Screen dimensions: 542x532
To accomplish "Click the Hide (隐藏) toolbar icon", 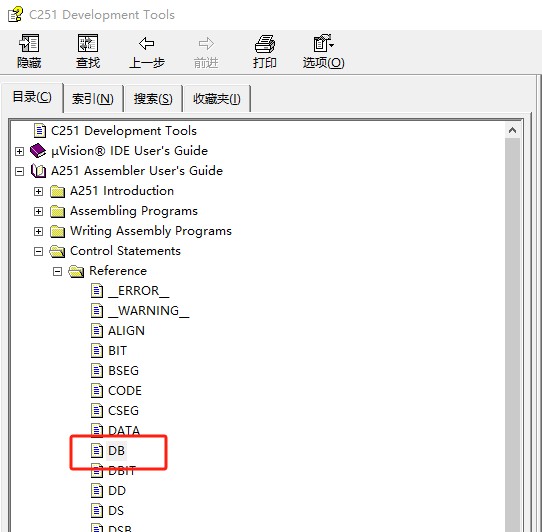I will [29, 44].
